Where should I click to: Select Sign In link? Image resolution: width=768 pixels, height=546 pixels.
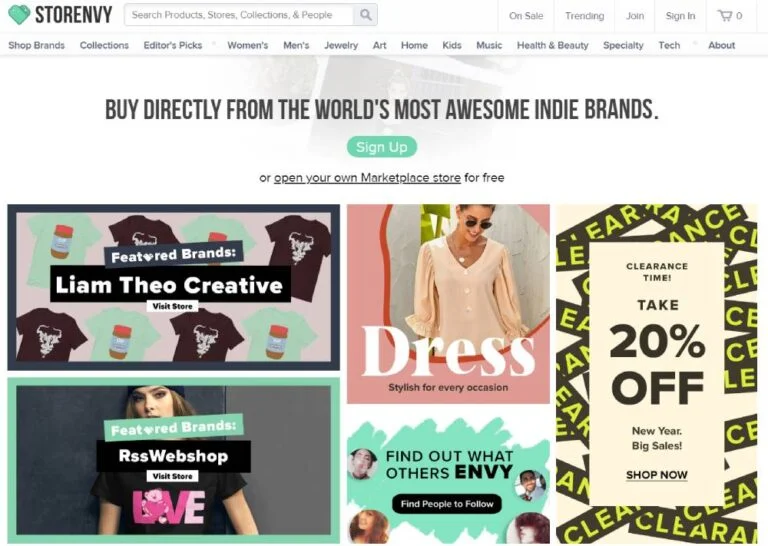click(680, 16)
